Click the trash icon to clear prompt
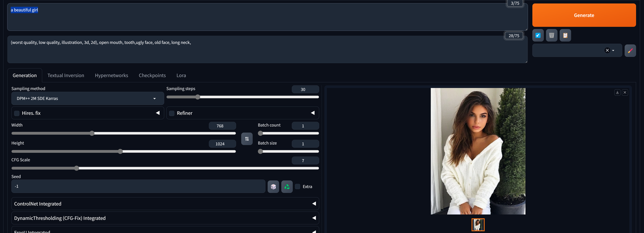This screenshot has height=233, width=644. click(x=551, y=35)
